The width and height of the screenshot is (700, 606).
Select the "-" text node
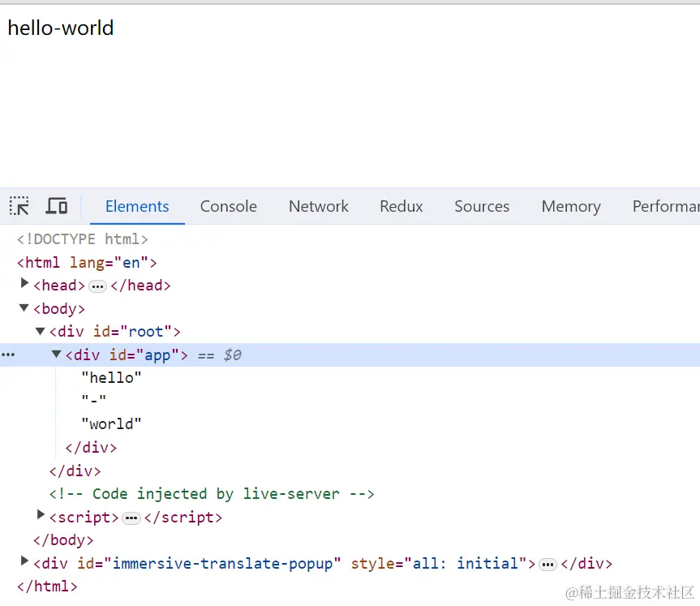94,399
